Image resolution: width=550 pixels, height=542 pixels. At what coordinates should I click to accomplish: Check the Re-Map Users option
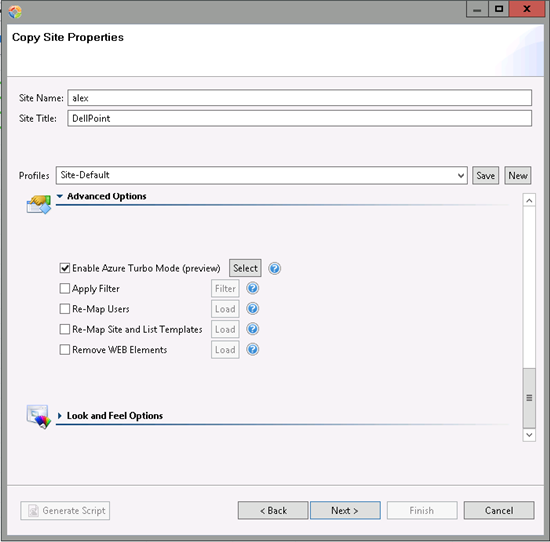(x=65, y=309)
